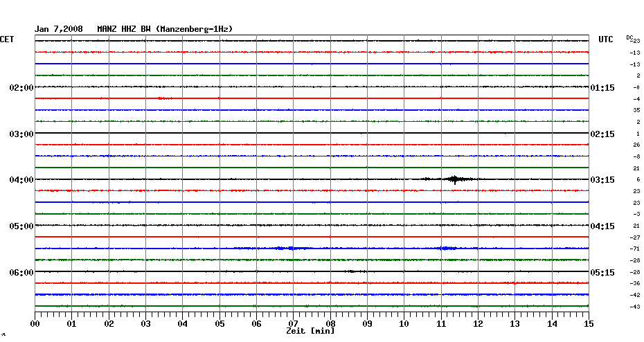Viewport: 644px width, 342px height.
Task: Click the Jan 7,2008 date text
Action: (x=59, y=29)
